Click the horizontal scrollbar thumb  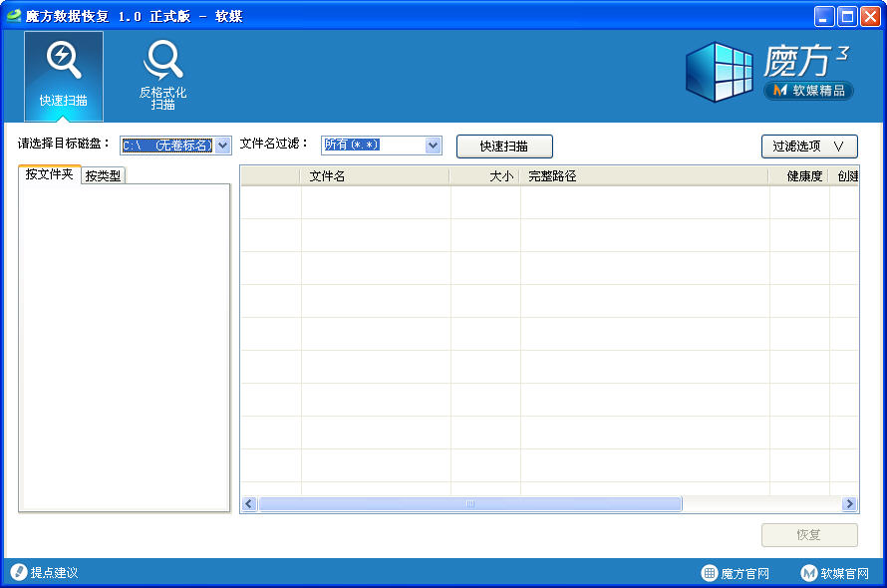pyautogui.click(x=470, y=503)
